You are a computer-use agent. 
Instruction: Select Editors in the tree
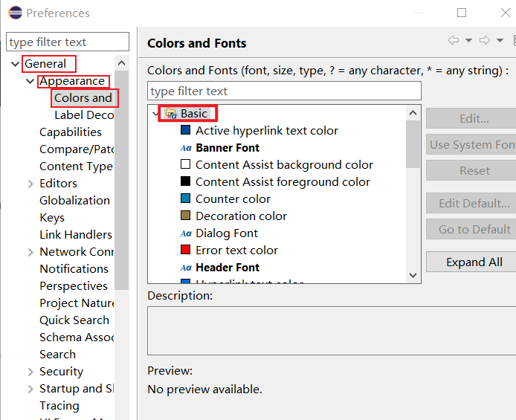point(58,183)
